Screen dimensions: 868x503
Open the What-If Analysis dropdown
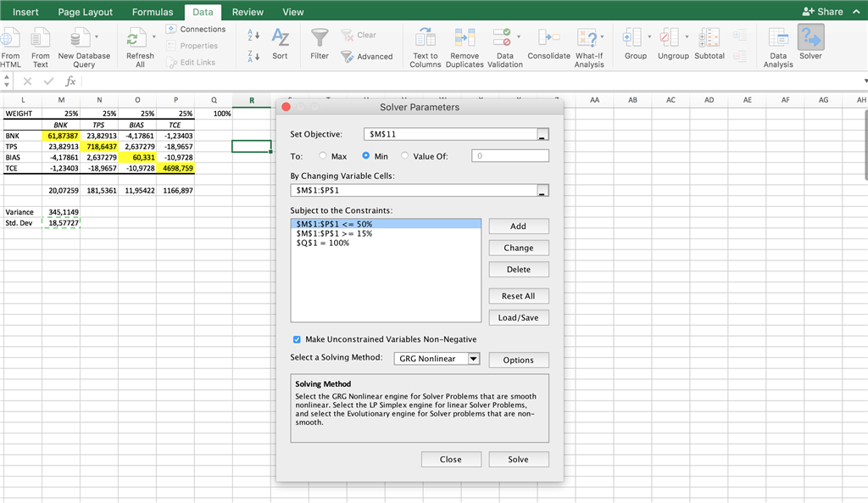pos(601,37)
